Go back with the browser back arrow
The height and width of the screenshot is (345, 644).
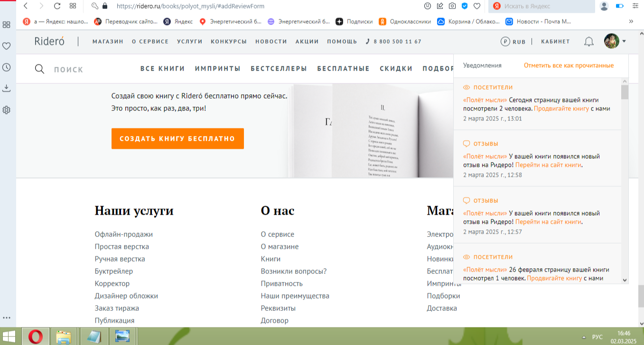(26, 6)
